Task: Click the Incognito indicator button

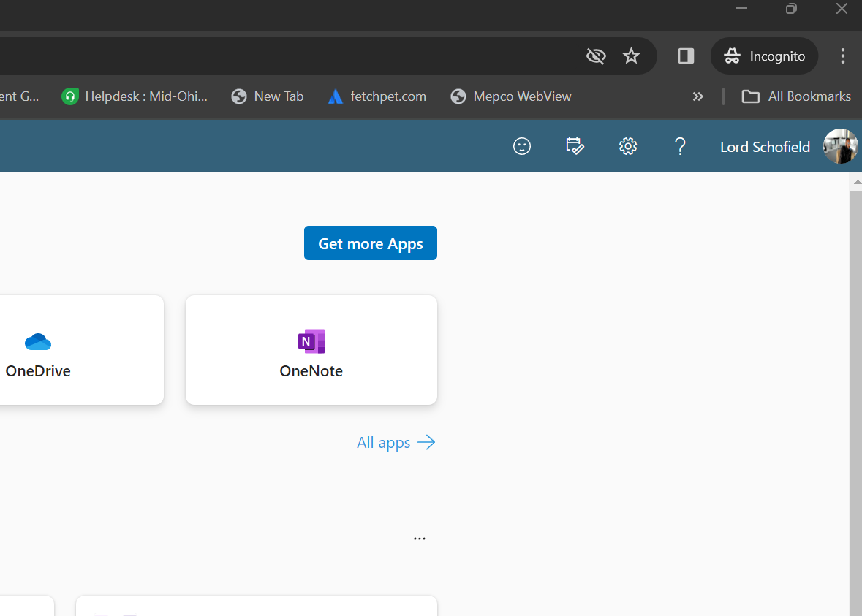Action: click(x=764, y=56)
